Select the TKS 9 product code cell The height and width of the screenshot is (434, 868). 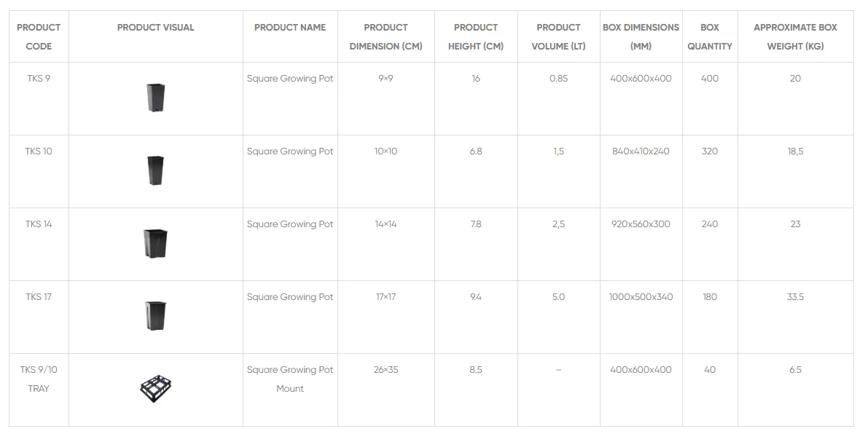pyautogui.click(x=39, y=79)
